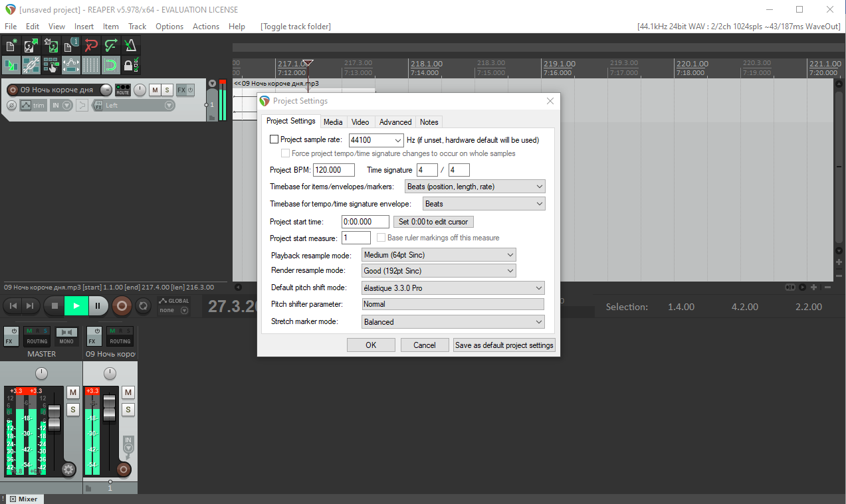Enable the Project sample rate checkbox
Image resolution: width=846 pixels, height=504 pixels.
[274, 140]
